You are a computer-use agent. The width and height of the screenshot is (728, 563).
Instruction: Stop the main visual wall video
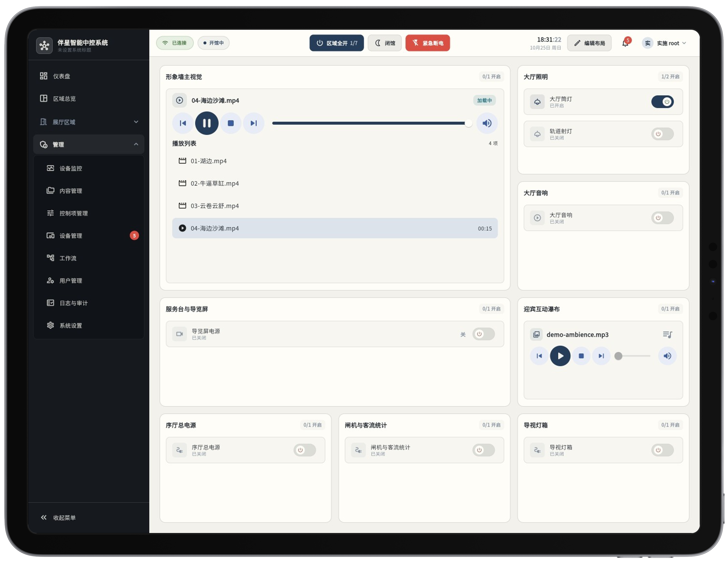coord(230,123)
